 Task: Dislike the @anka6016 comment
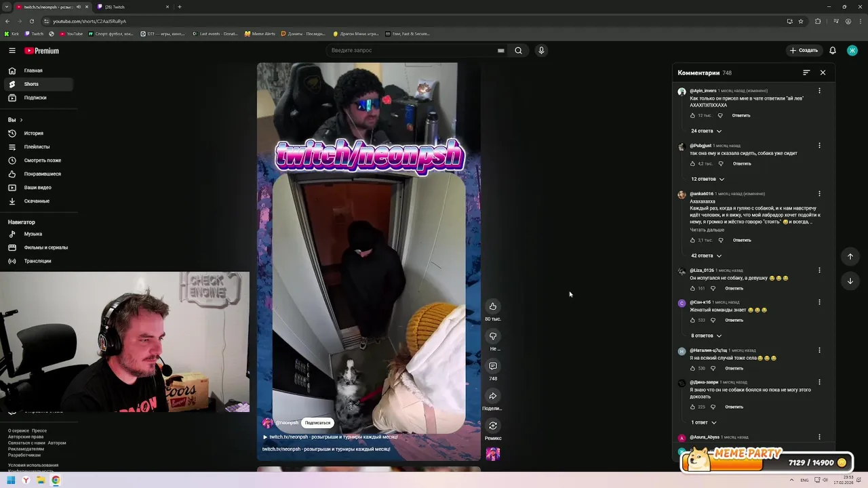point(720,240)
